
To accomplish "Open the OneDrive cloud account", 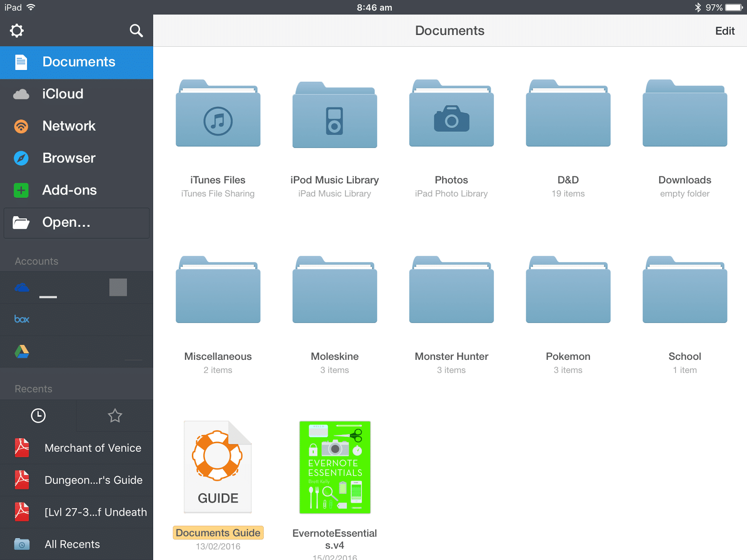I will tap(22, 287).
